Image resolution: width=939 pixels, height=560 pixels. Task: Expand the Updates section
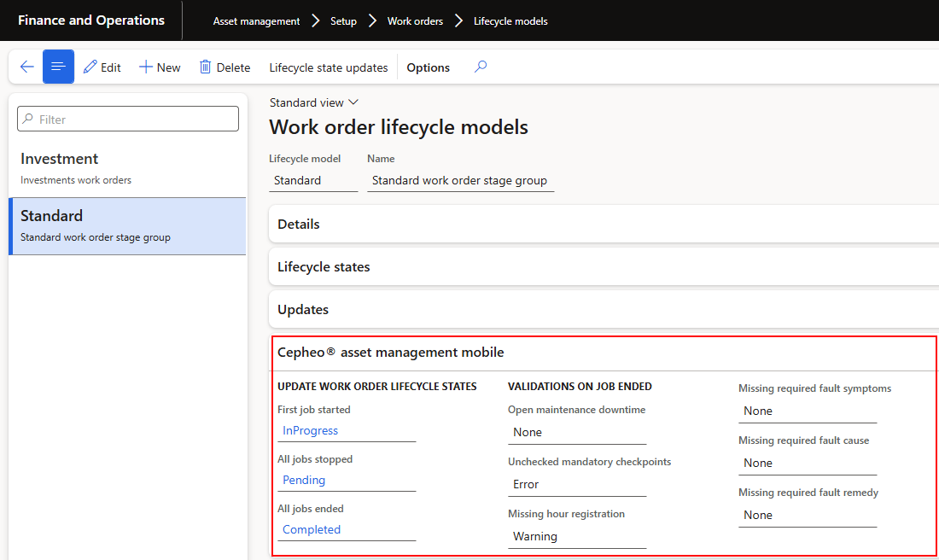coord(303,310)
